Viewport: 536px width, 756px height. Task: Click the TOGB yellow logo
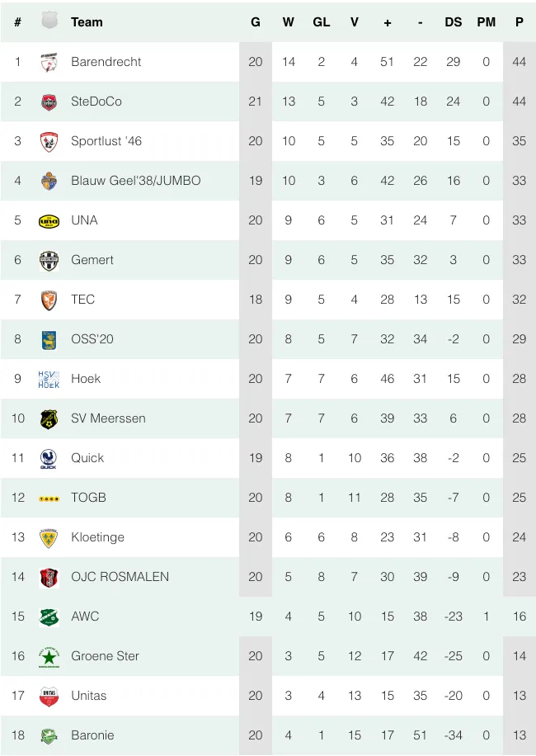49,498
